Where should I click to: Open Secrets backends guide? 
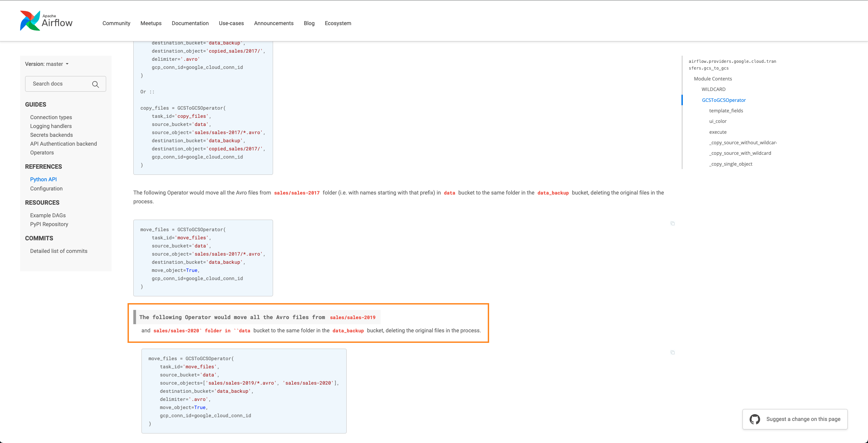click(x=51, y=135)
